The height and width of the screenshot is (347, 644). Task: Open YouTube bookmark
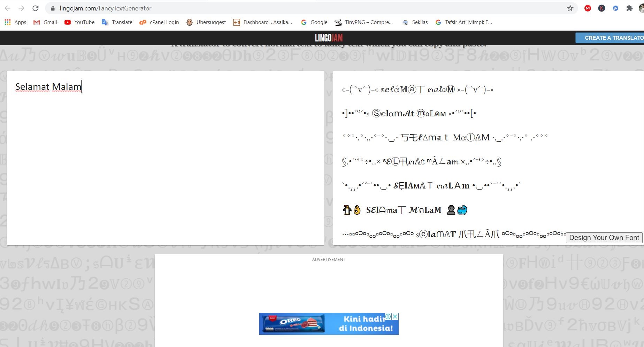79,22
